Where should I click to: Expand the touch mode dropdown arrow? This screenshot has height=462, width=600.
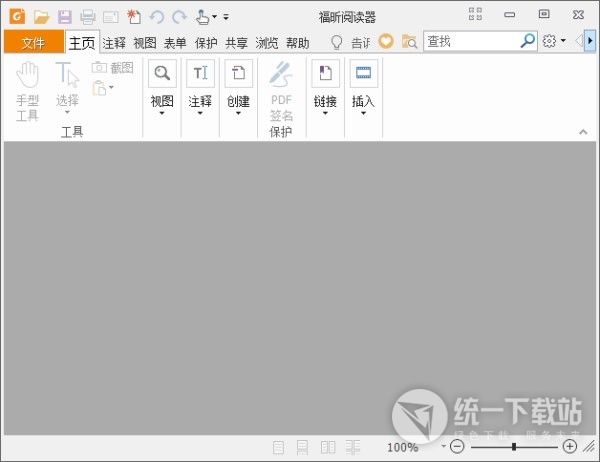tap(214, 16)
